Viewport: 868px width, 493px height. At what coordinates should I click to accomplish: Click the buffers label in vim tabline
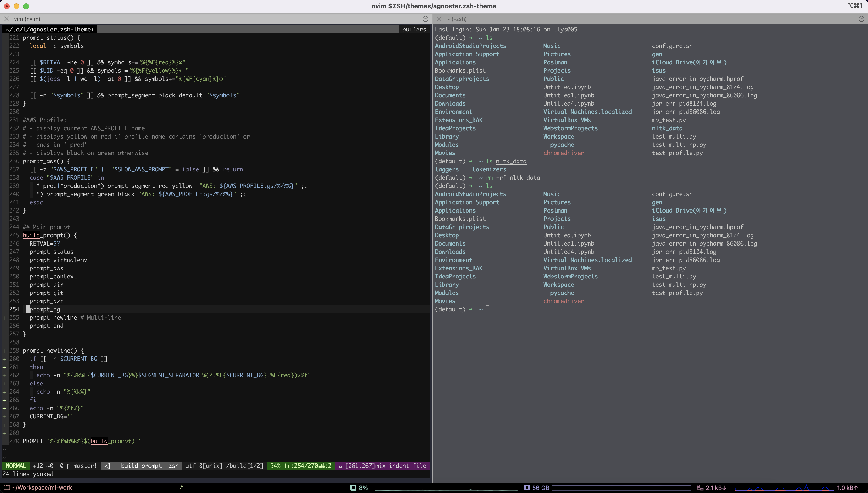click(414, 30)
